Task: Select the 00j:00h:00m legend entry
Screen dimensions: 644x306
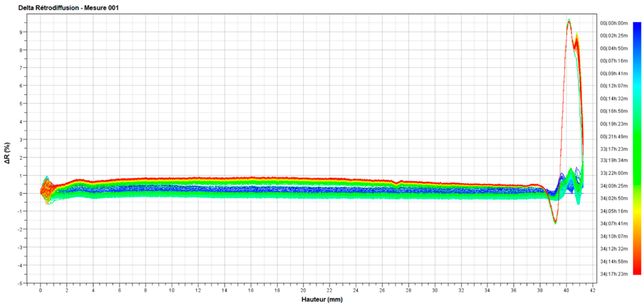Action: tap(614, 23)
